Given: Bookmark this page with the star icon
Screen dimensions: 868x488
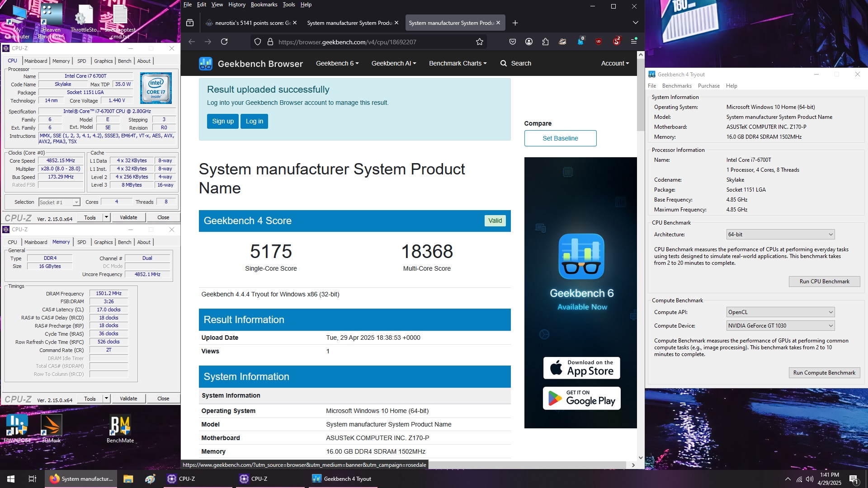Looking at the screenshot, I should pos(480,42).
